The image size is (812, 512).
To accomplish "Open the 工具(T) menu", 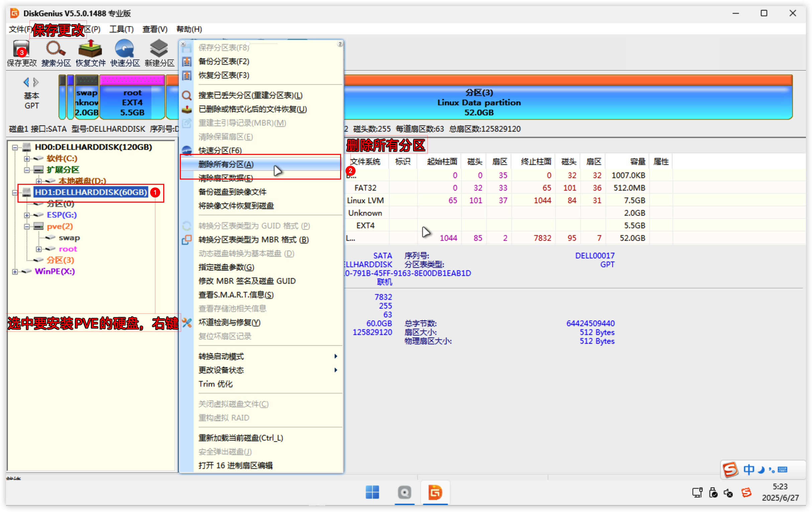I will pos(121,29).
